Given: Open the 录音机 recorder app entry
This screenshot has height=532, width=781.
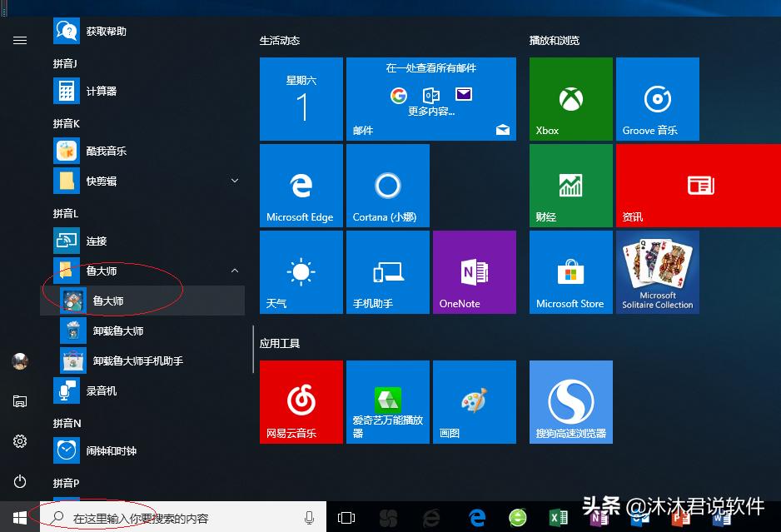Looking at the screenshot, I should [x=101, y=390].
